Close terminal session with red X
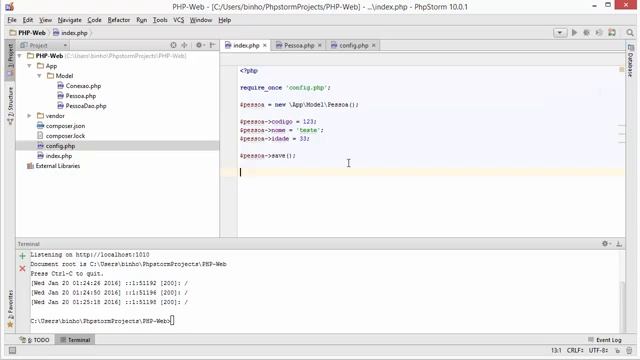 pos(22,269)
